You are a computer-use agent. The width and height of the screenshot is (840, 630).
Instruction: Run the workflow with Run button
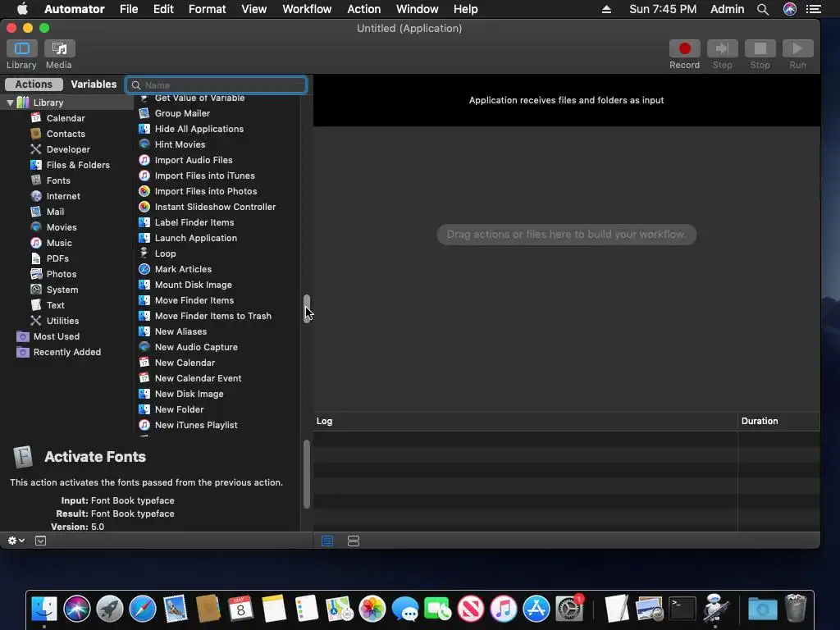coord(797,48)
